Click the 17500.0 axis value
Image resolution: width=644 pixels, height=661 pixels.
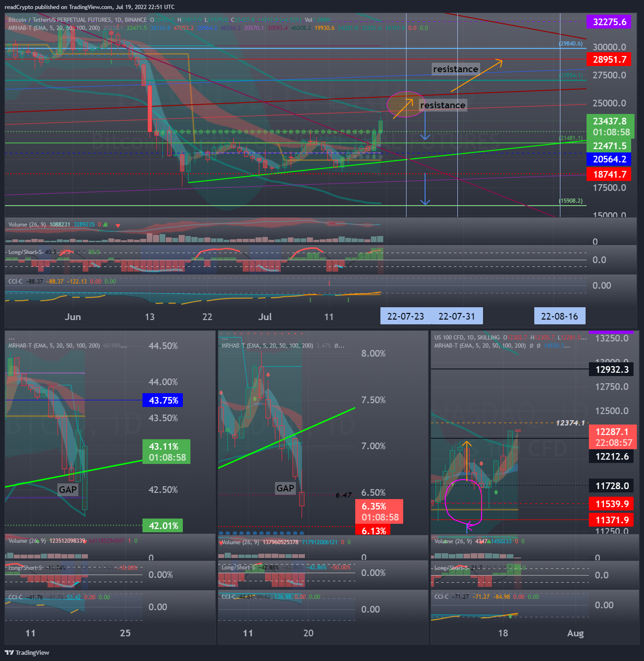coord(609,188)
